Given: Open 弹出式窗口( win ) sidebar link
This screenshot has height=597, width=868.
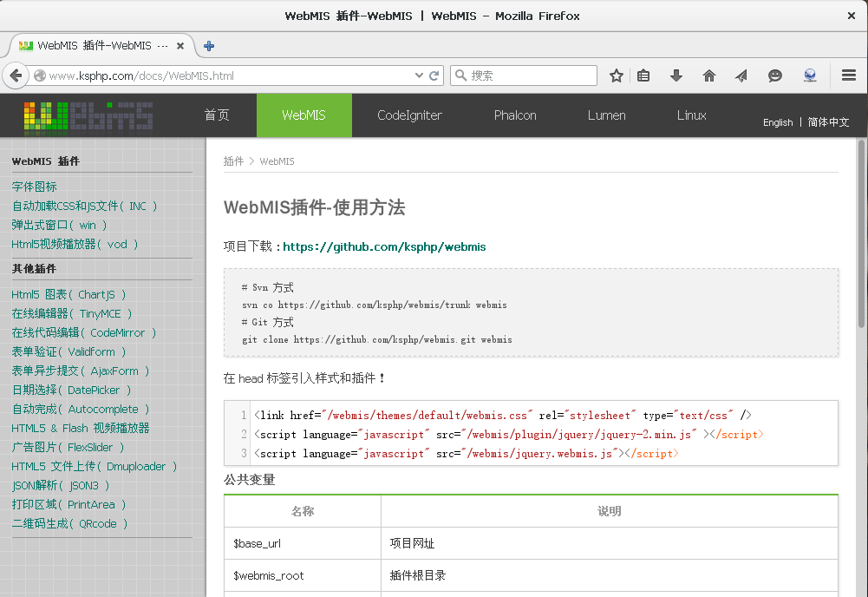Looking at the screenshot, I should pos(59,225).
